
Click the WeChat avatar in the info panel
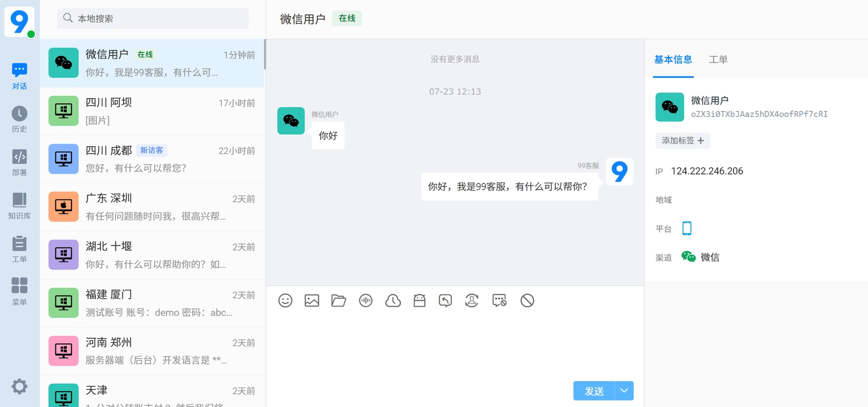[669, 107]
